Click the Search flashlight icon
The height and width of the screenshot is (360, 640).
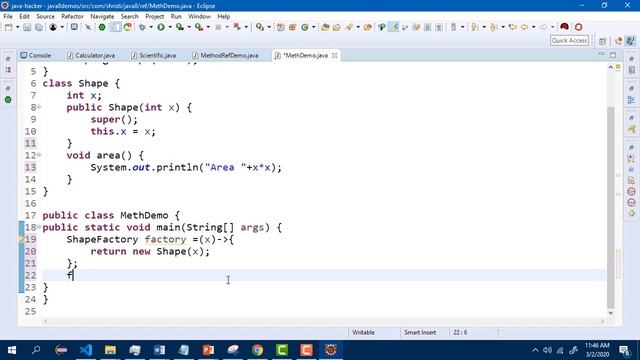point(349,27)
